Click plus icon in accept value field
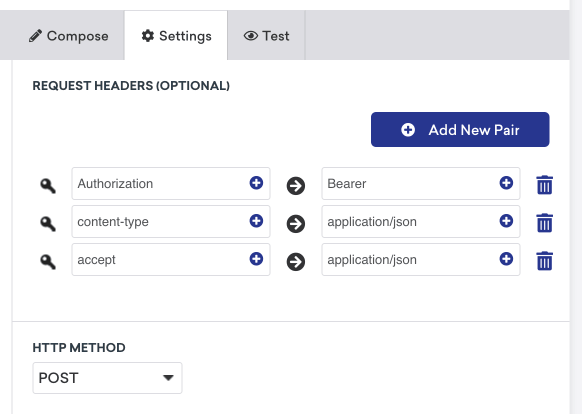 tap(506, 259)
